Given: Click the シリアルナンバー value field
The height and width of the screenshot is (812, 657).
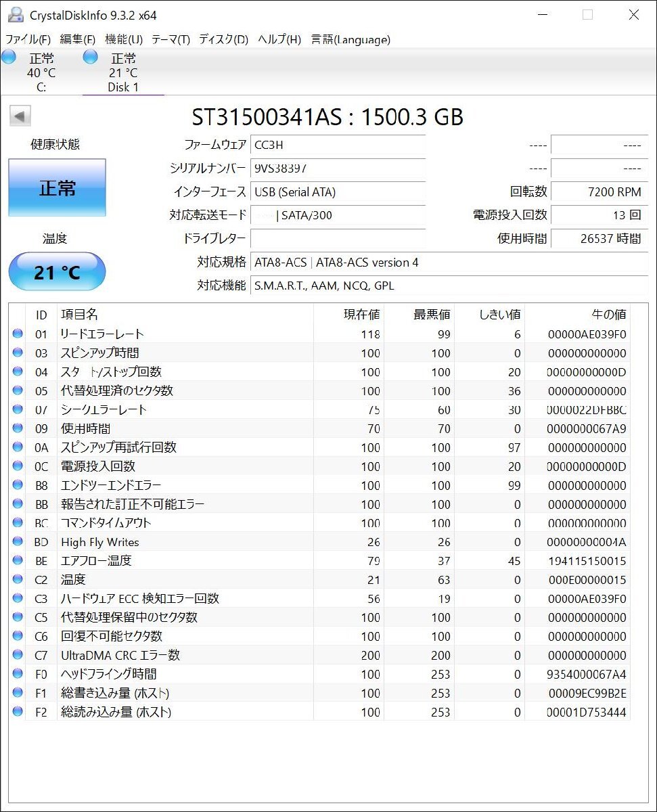Looking at the screenshot, I should [338, 168].
